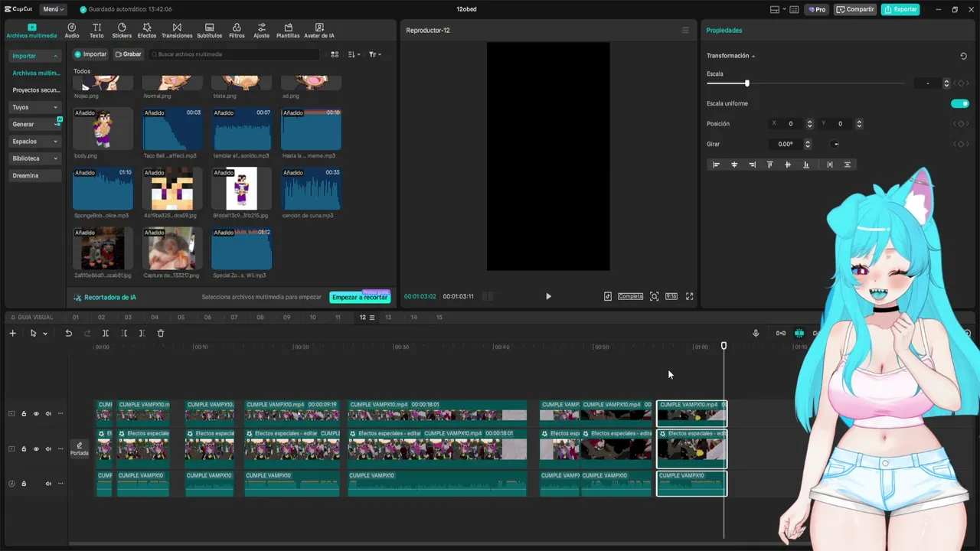Click the Compartir button
This screenshot has height=551, width=980.
[x=855, y=9]
